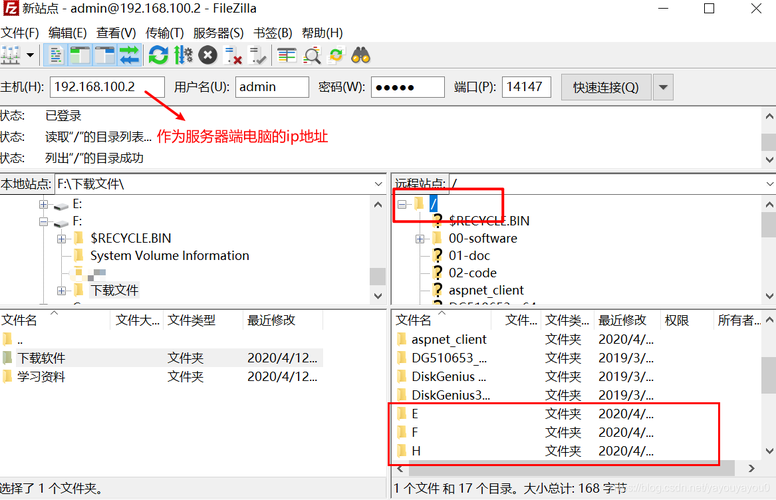Refresh file and folder lists icon
The image size is (776, 500).
point(158,55)
